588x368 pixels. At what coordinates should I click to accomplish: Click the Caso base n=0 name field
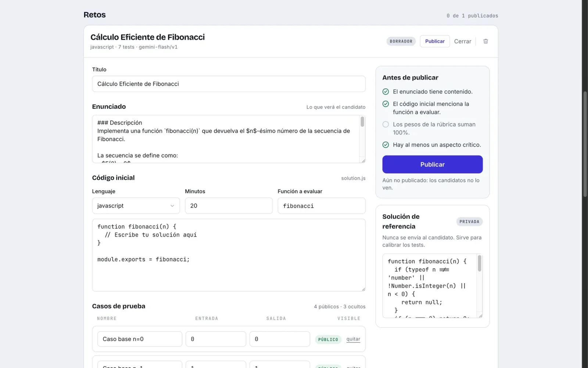140,339
